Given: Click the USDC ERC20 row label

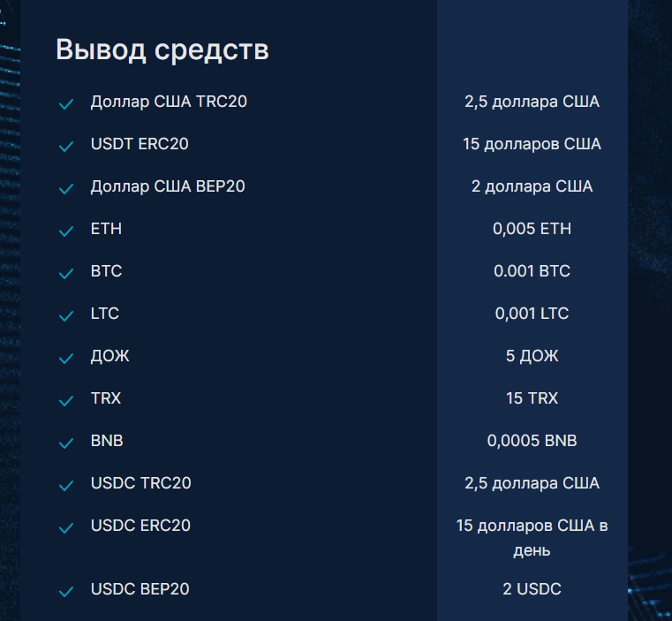Looking at the screenshot, I should (x=140, y=526).
